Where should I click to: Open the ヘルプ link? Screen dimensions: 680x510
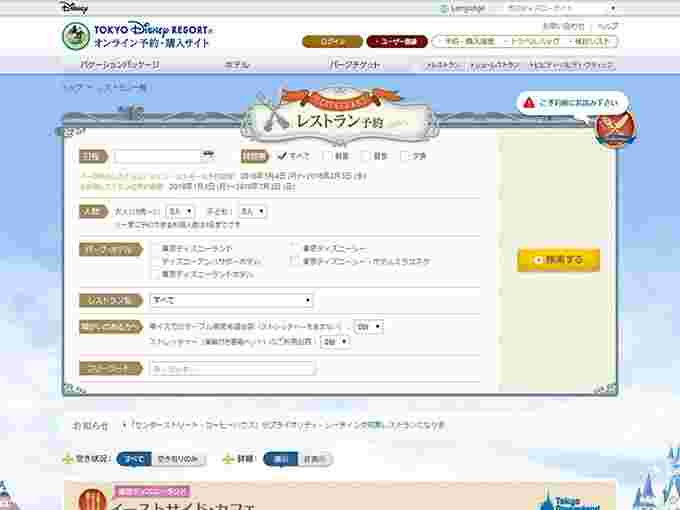(608, 26)
